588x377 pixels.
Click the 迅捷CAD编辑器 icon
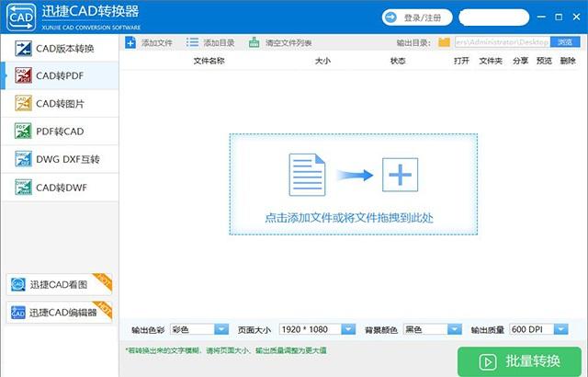18,312
